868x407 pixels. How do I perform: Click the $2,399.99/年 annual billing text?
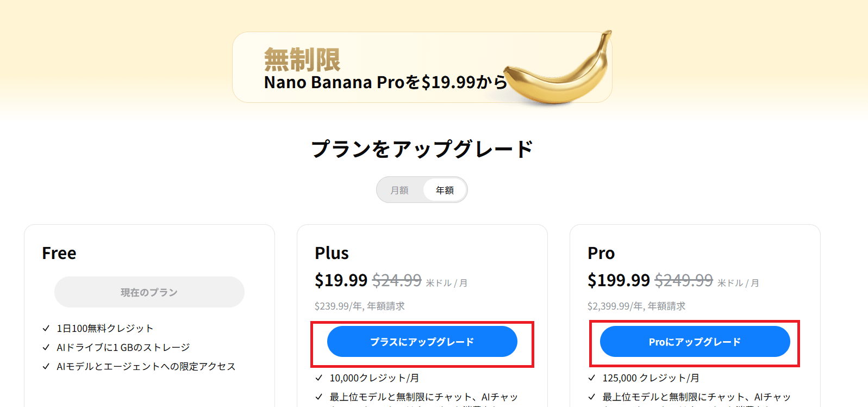(636, 306)
